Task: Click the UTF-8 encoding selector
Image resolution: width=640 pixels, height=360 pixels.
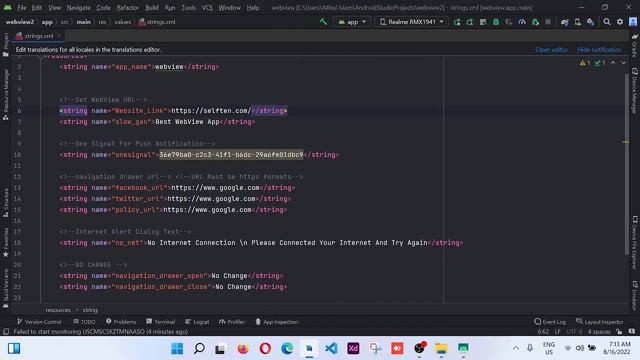Action: [574, 331]
